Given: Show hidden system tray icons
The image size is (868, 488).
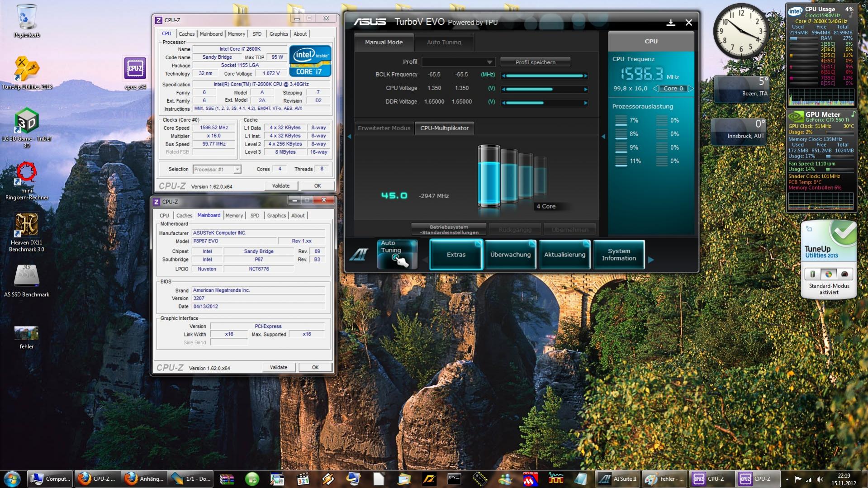Looking at the screenshot, I should click(787, 479).
